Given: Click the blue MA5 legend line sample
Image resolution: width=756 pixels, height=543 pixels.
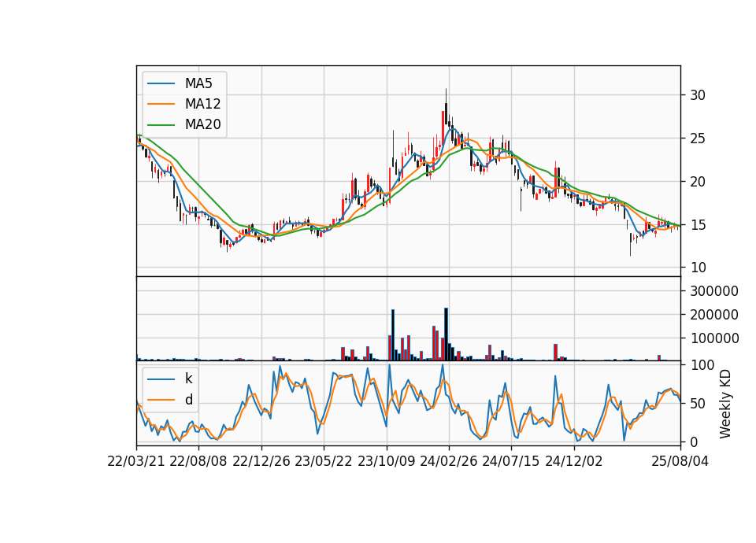Looking at the screenshot, I should click(161, 83).
